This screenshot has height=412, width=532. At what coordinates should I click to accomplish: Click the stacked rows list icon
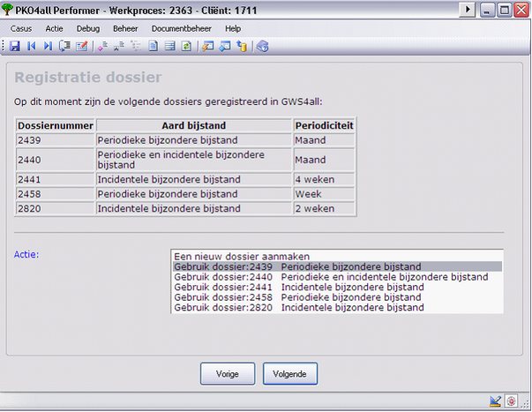(169, 46)
